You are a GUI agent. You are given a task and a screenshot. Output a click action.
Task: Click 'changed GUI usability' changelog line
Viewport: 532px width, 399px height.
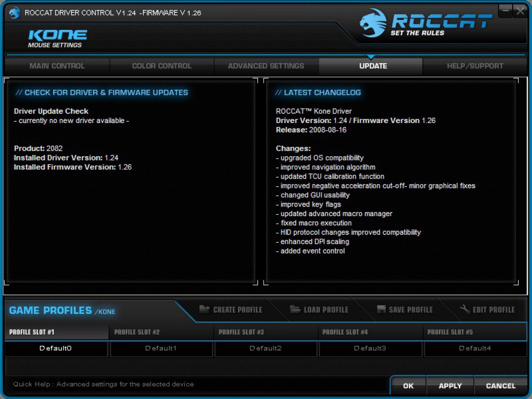(313, 195)
